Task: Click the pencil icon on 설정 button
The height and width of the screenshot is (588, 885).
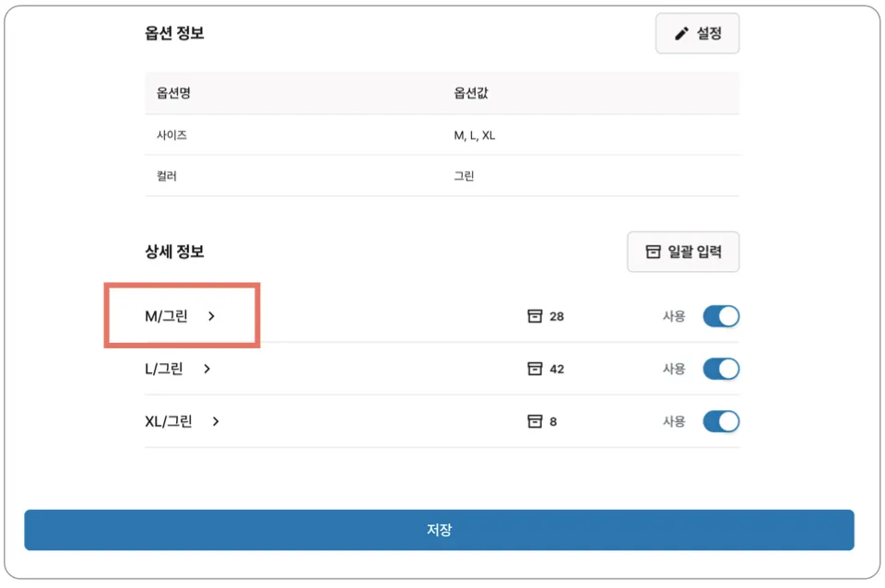Action: click(681, 34)
